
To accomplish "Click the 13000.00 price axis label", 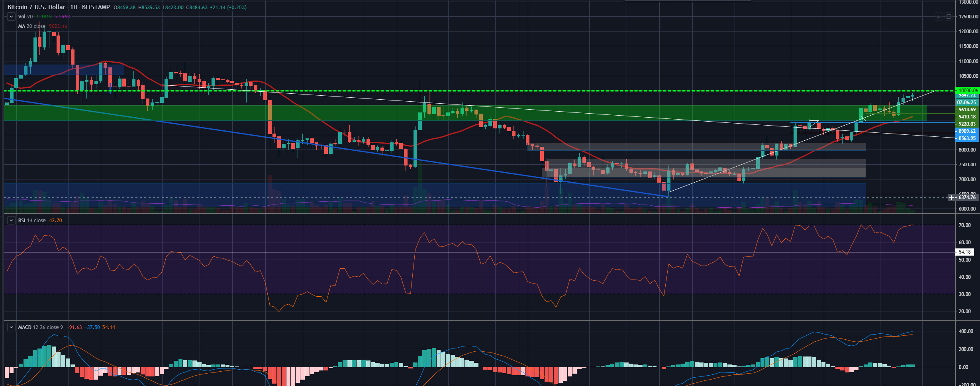I will pos(968,2).
